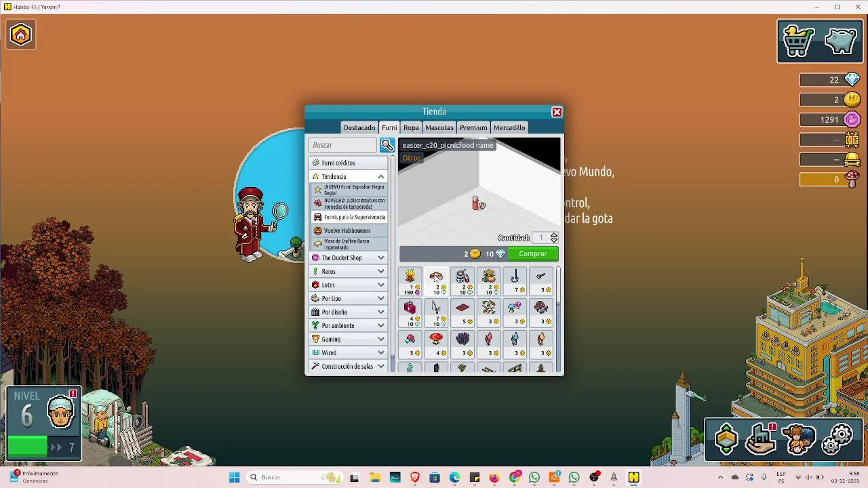Click the avatar head level icon
Image resolution: width=868 pixels, height=488 pixels.
click(x=60, y=413)
